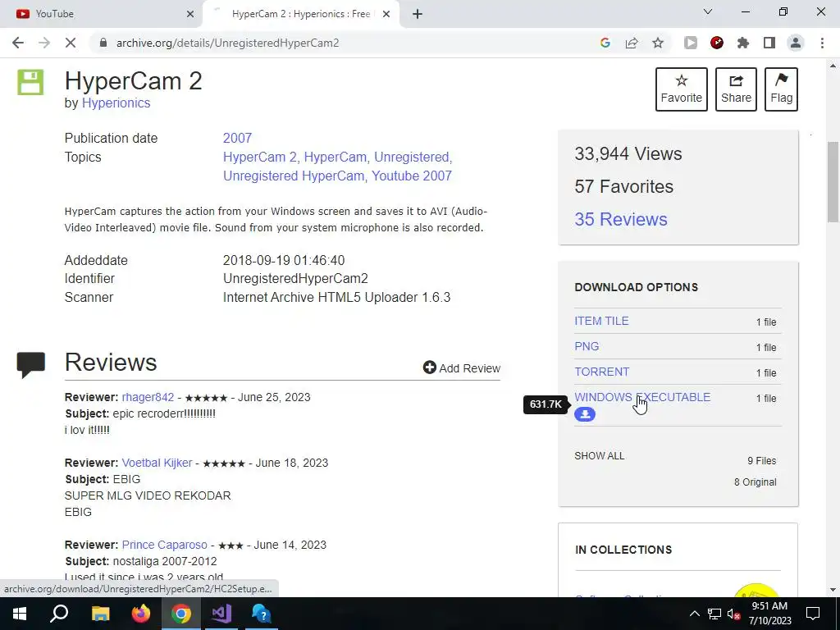Share this page from address bar
Image resolution: width=840 pixels, height=630 pixels.
click(x=632, y=43)
